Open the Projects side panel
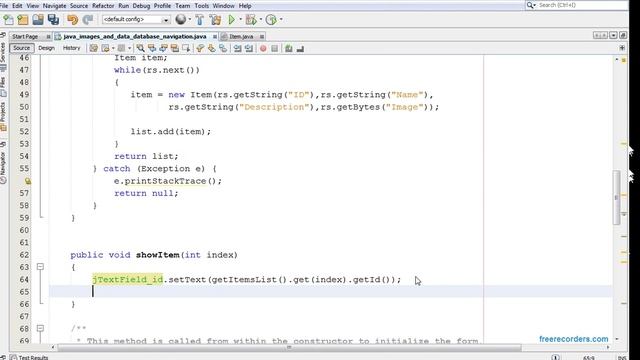 click(3, 116)
